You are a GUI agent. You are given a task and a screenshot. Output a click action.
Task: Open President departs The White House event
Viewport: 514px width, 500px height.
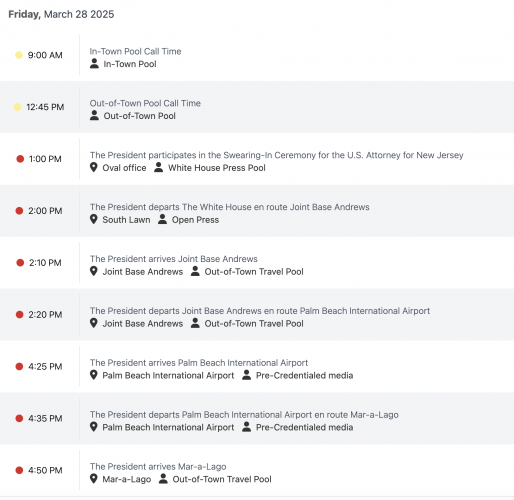pyautogui.click(x=229, y=207)
